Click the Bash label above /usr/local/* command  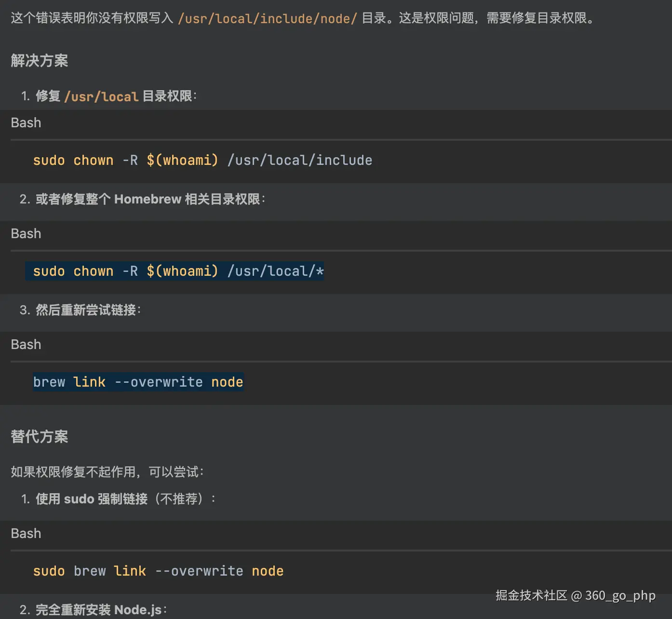click(26, 234)
